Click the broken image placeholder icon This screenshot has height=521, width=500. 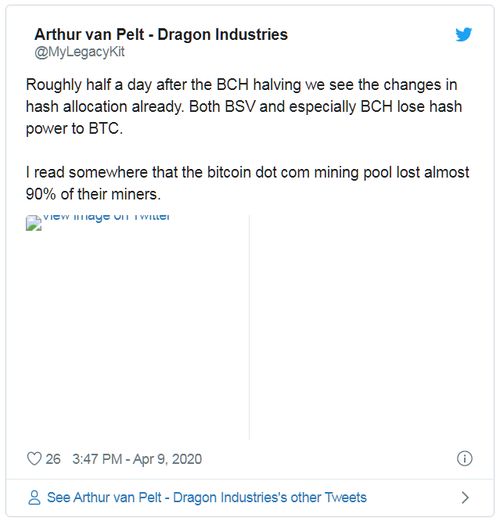point(34,223)
